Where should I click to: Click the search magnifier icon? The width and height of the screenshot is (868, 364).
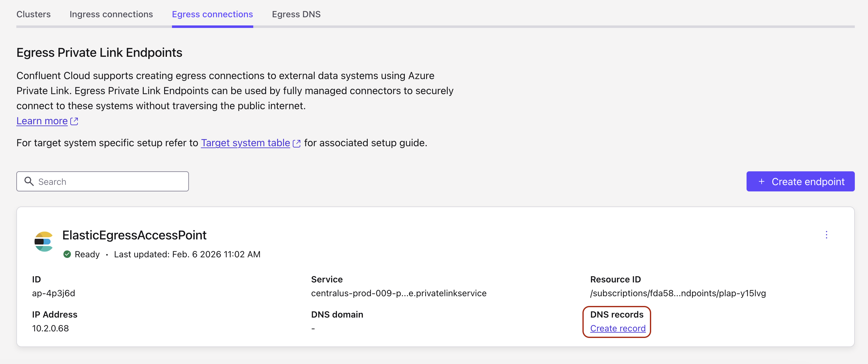pyautogui.click(x=29, y=181)
